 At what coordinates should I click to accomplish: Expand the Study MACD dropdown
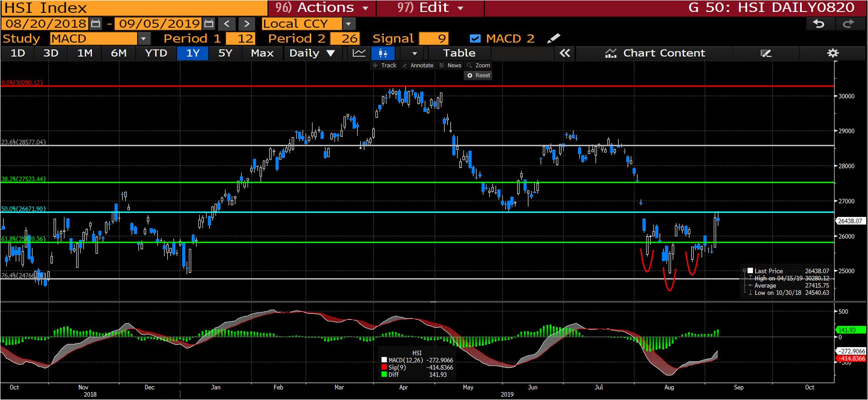tap(144, 39)
